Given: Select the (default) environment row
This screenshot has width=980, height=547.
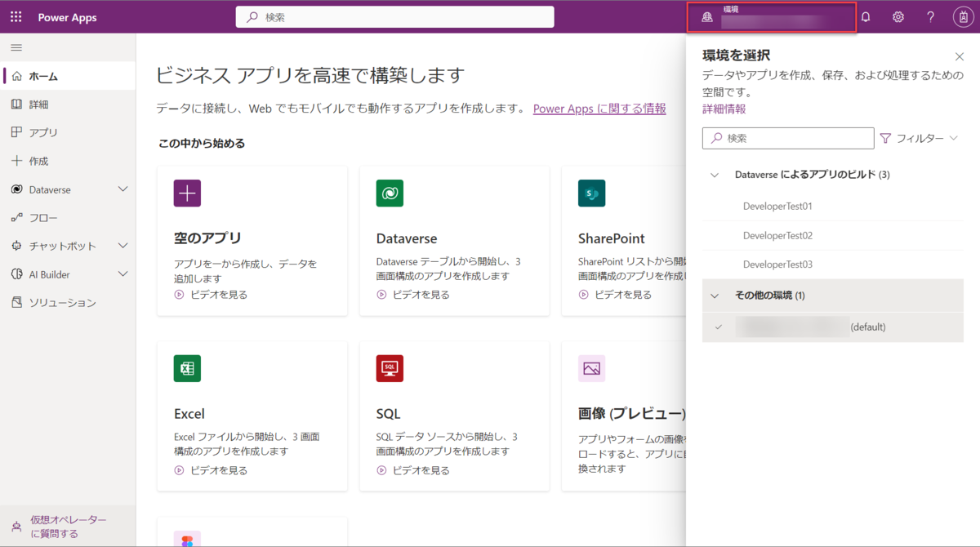Looking at the screenshot, I should (x=833, y=327).
